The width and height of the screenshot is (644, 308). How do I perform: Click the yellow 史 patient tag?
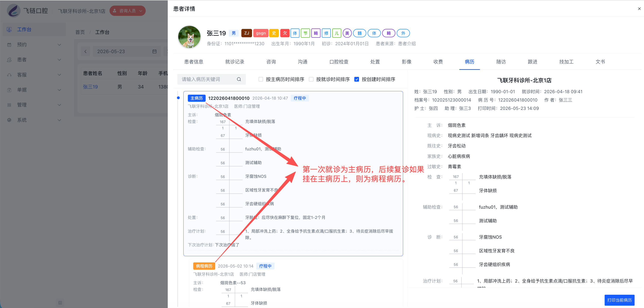(274, 33)
